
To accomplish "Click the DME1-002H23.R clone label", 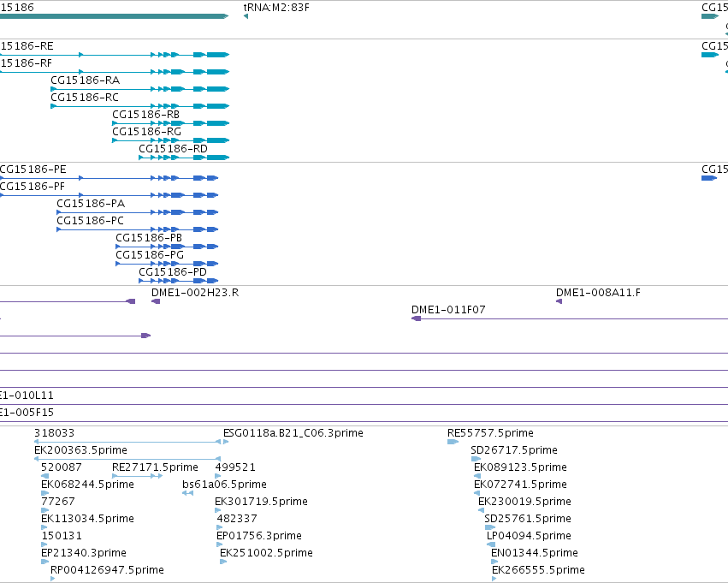I will tap(195, 293).
